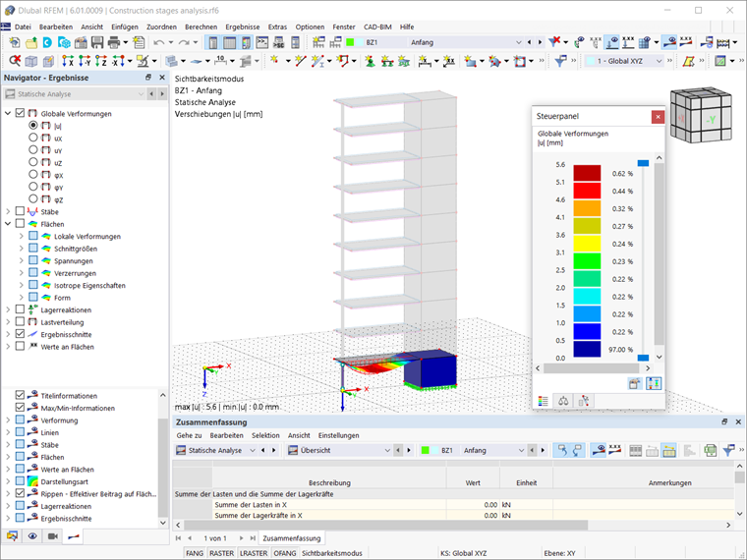Click the navigator camera views tab icon
Screen dimensions: 747x560
52,536
